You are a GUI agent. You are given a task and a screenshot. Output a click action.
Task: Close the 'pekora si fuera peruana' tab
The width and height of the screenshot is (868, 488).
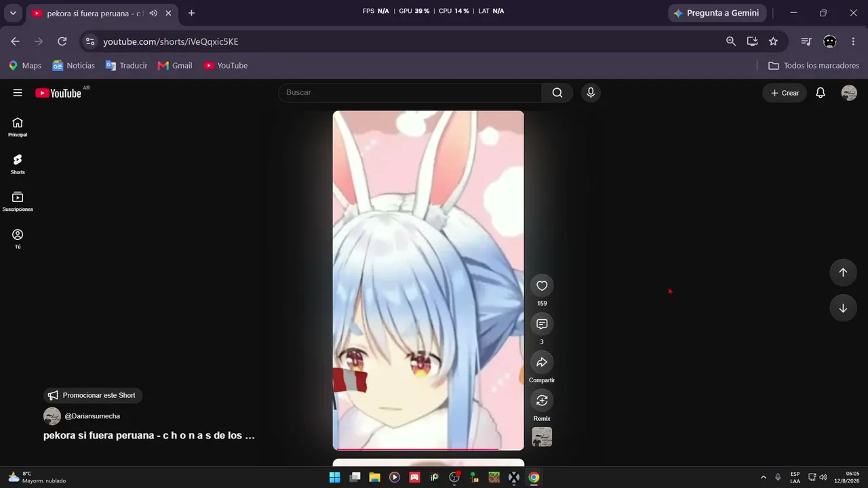pyautogui.click(x=168, y=14)
